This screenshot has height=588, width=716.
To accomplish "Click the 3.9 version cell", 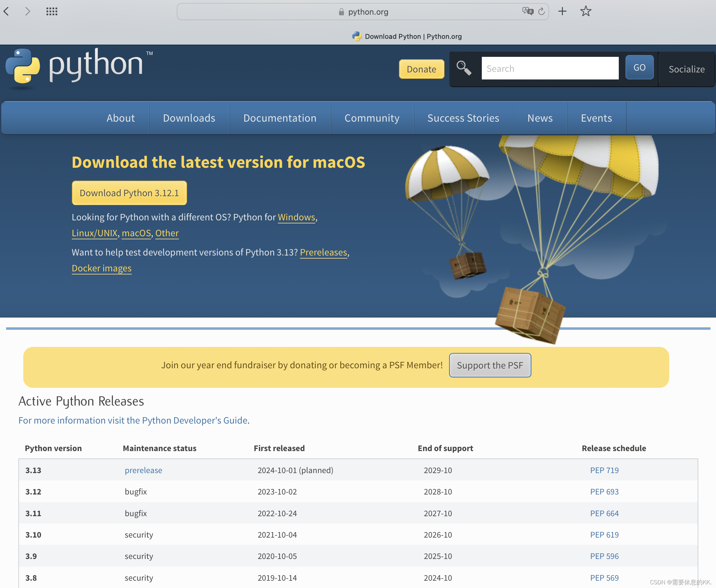I will click(x=31, y=556).
